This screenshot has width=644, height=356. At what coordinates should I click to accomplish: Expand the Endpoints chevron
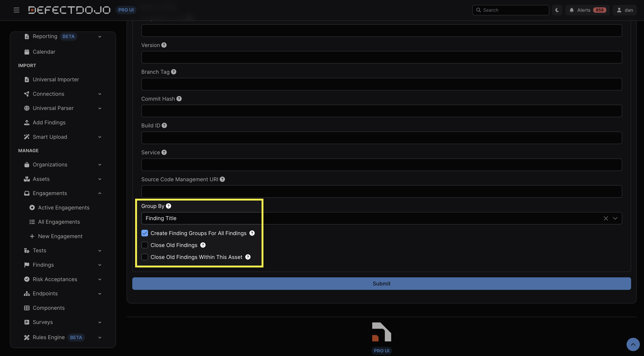100,294
